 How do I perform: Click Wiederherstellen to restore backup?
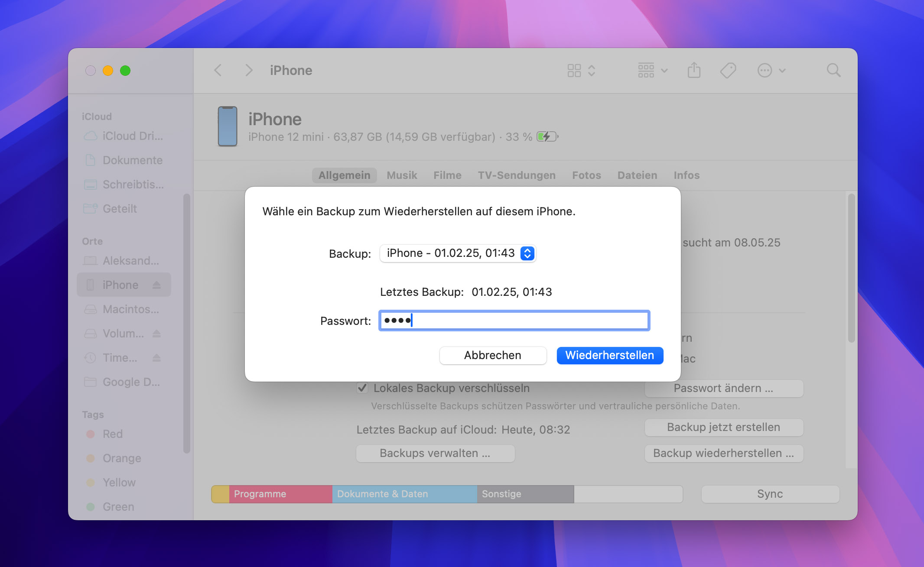pyautogui.click(x=610, y=355)
